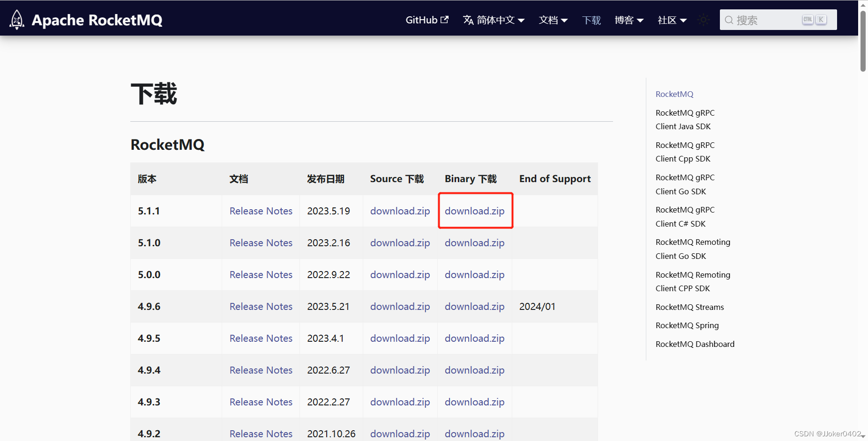Download the highlighted Binary zip for 5.1.1
This screenshot has width=868, height=441.
(x=474, y=211)
